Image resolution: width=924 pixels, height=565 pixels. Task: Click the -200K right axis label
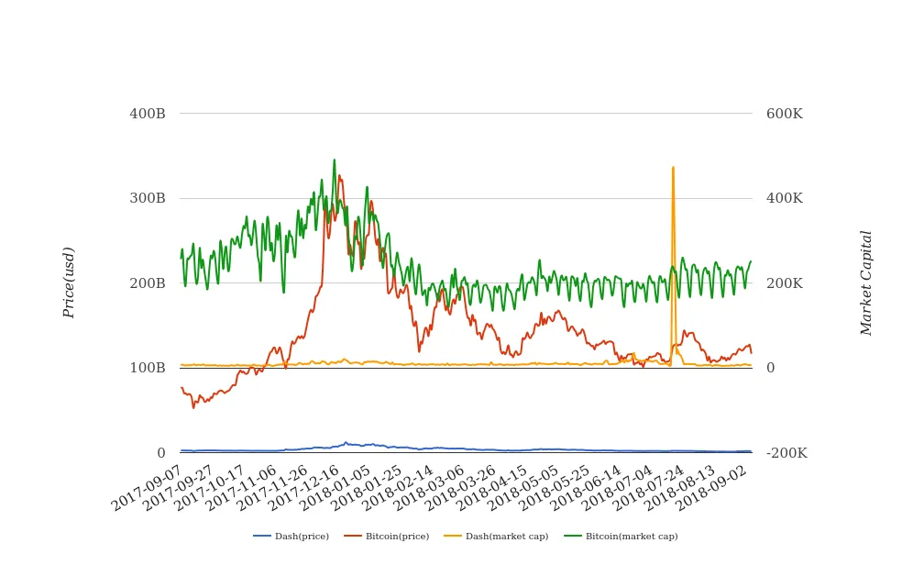point(786,453)
